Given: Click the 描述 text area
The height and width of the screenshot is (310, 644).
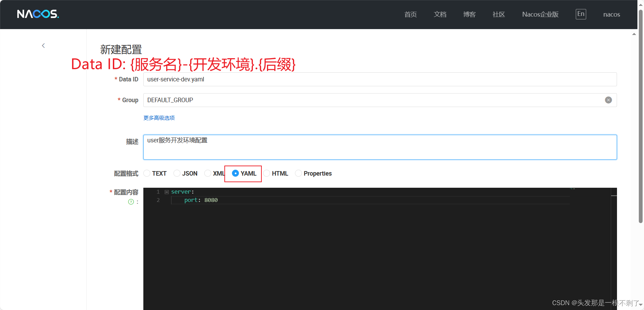Looking at the screenshot, I should pos(380,147).
